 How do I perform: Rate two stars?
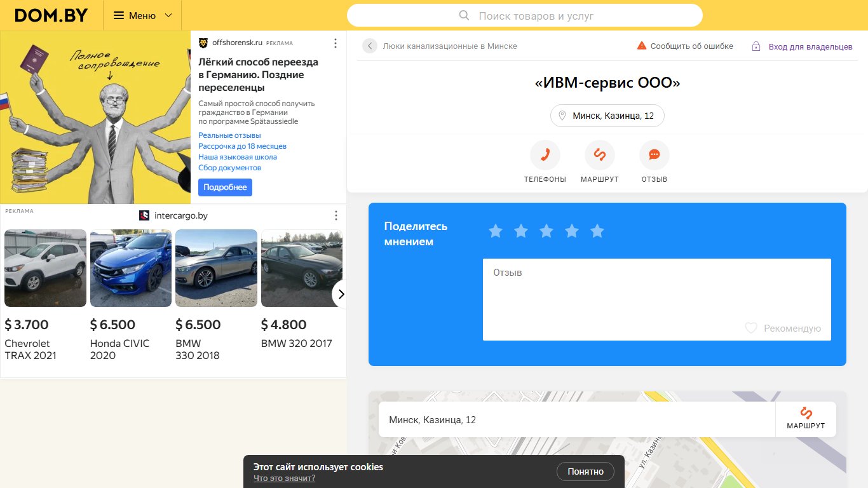coord(521,231)
